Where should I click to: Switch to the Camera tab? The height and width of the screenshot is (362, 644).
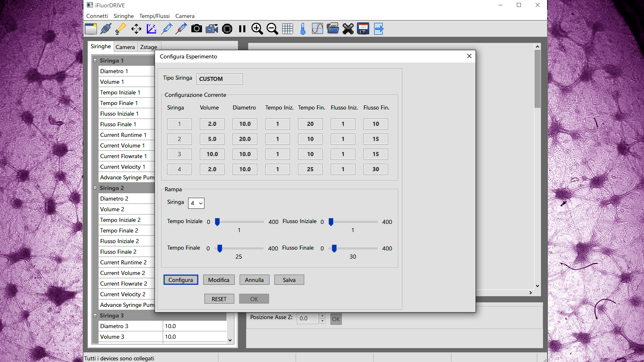[x=125, y=47]
